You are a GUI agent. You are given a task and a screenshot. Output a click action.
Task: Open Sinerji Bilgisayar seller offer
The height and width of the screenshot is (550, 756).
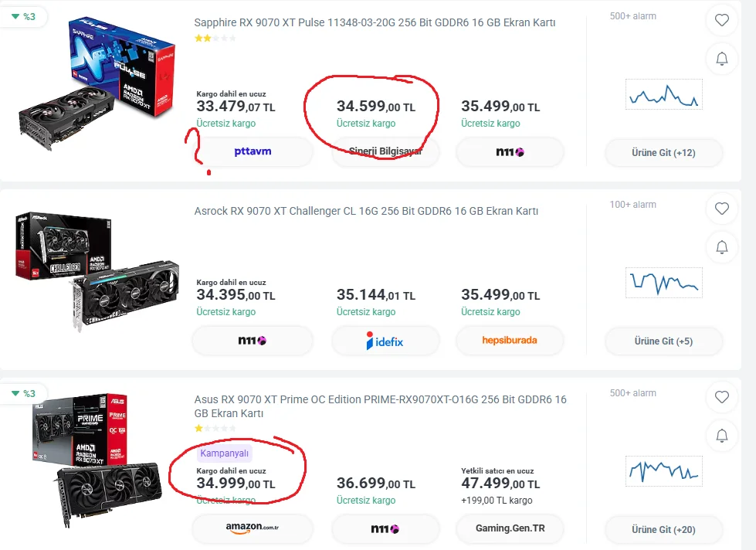385,151
